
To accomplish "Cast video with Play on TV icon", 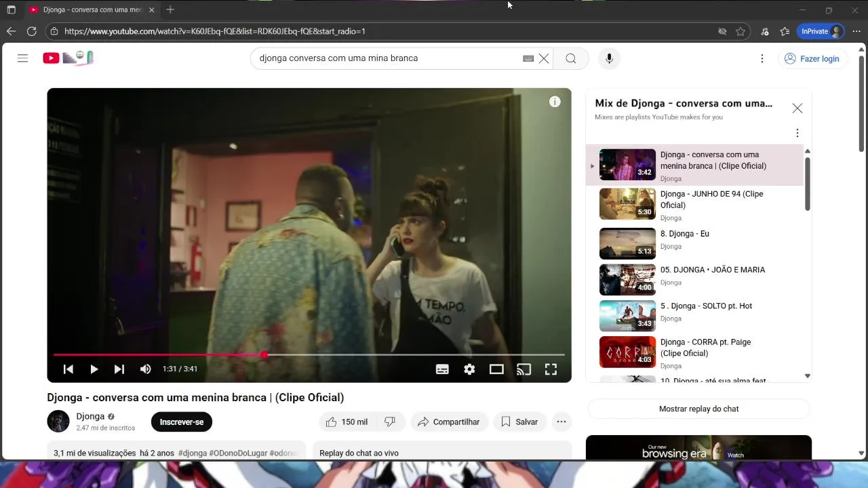I will click(x=524, y=369).
